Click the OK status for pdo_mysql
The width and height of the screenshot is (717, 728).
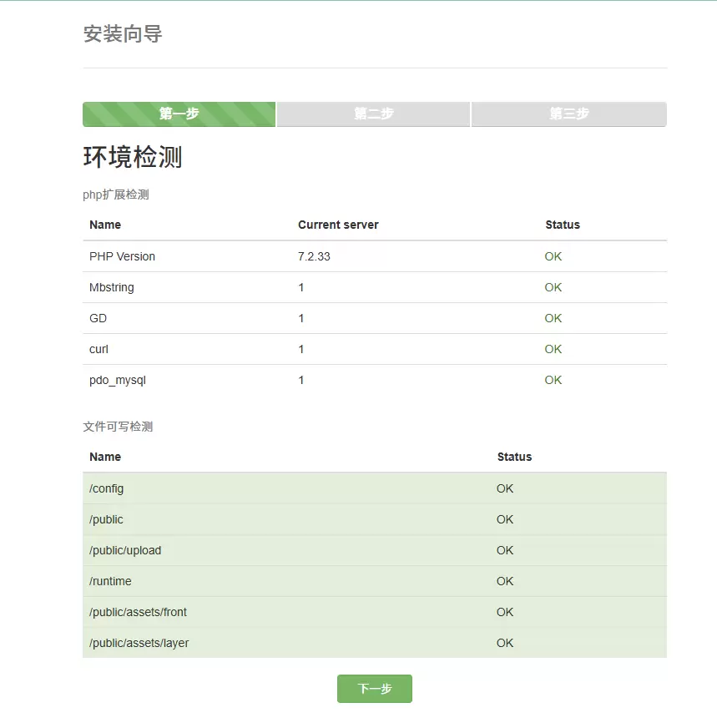pyautogui.click(x=553, y=380)
